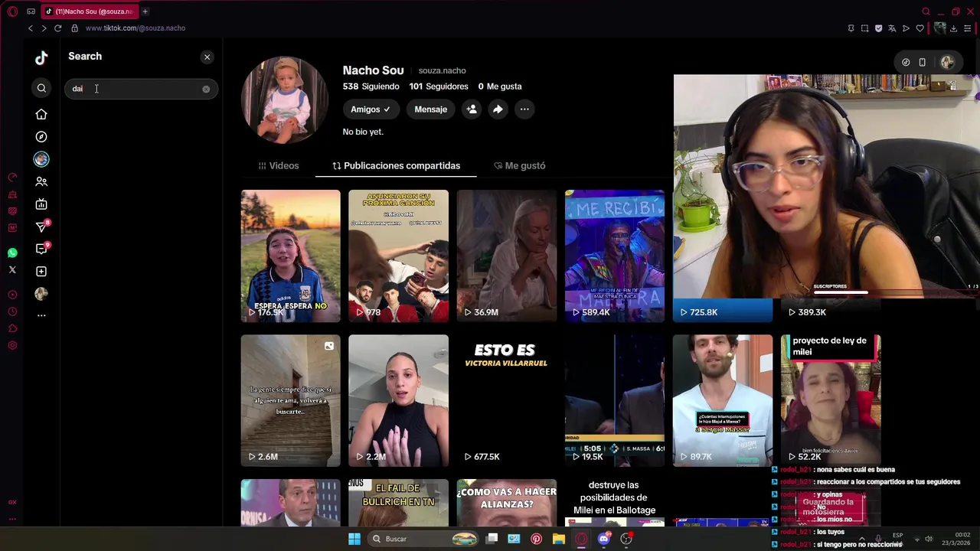Click the taskbar Buscar search box
The image size is (980, 551).
pos(423,539)
